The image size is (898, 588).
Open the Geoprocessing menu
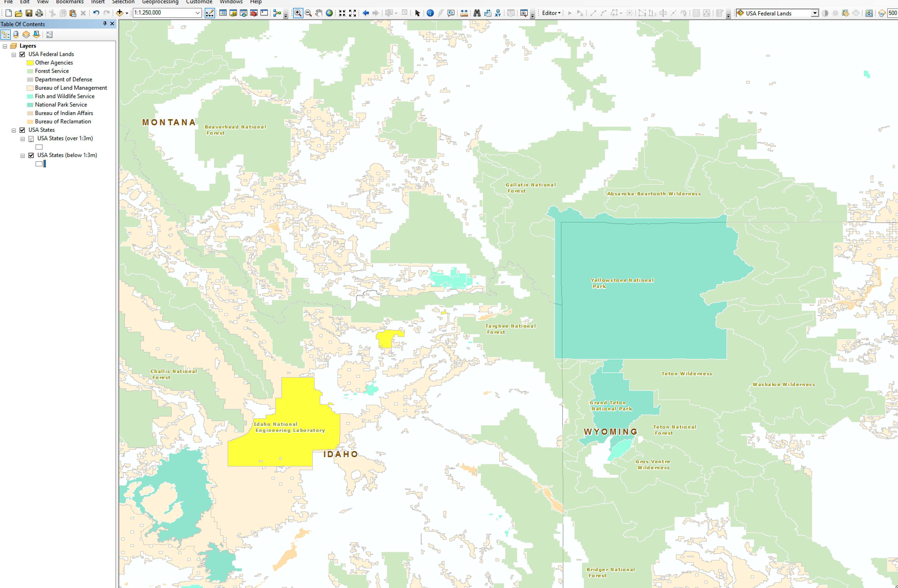coord(160,2)
